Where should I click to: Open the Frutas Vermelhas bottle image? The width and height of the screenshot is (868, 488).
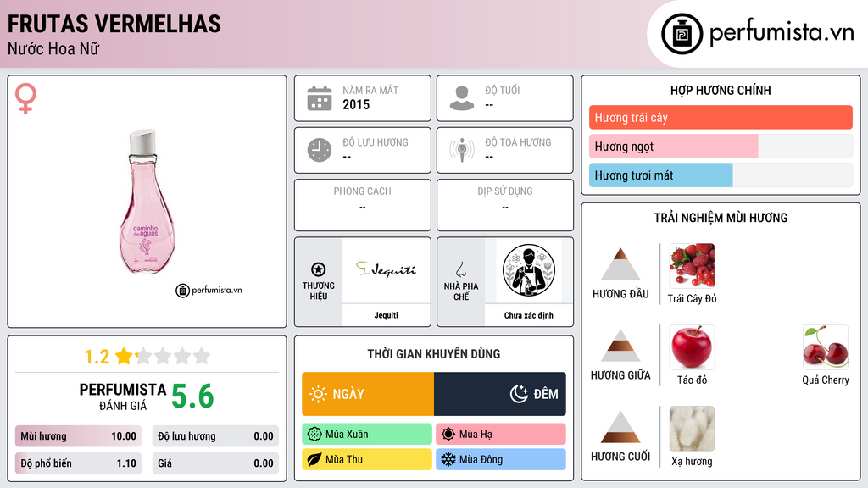click(x=147, y=202)
